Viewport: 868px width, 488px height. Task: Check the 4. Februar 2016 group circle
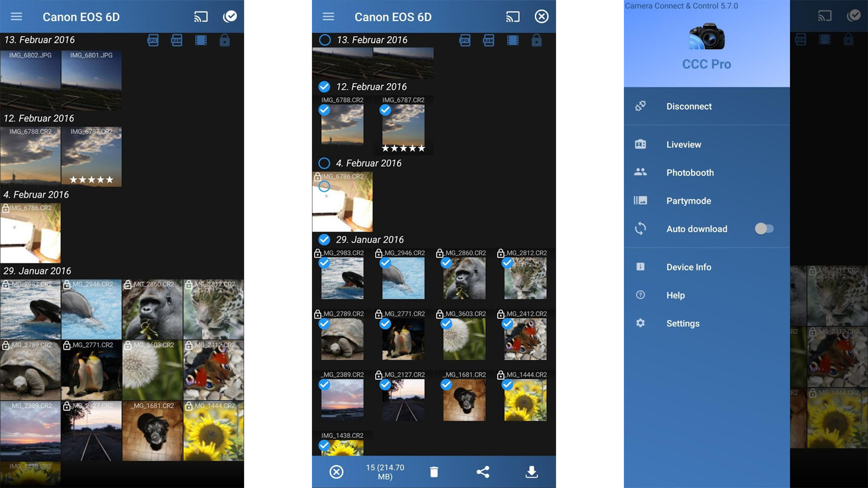[x=324, y=163]
